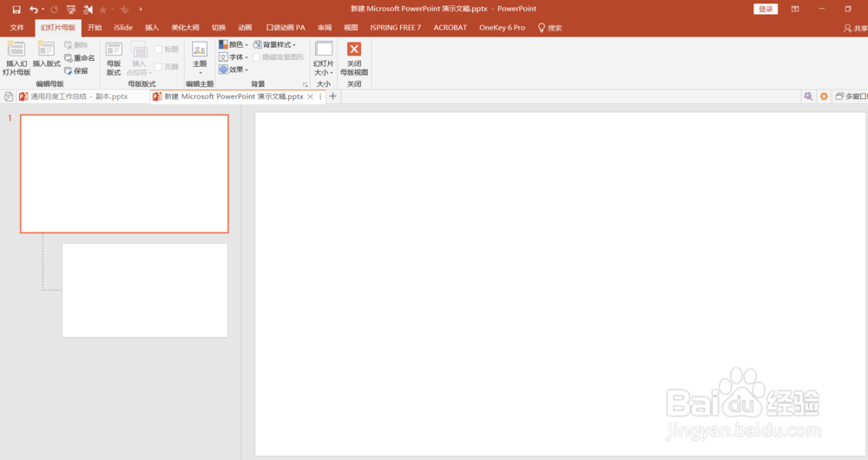This screenshot has height=460, width=868.
Task: Click the second greyed star icon in title bar
Action: click(124, 10)
